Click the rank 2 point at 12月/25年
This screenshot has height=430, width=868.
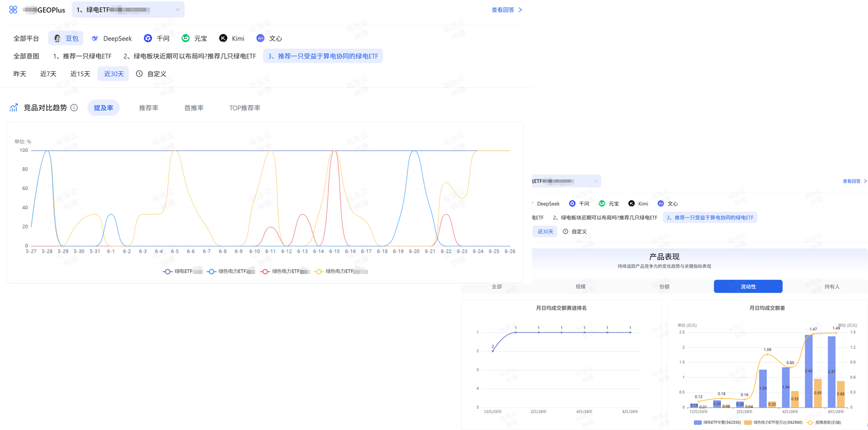tap(493, 351)
